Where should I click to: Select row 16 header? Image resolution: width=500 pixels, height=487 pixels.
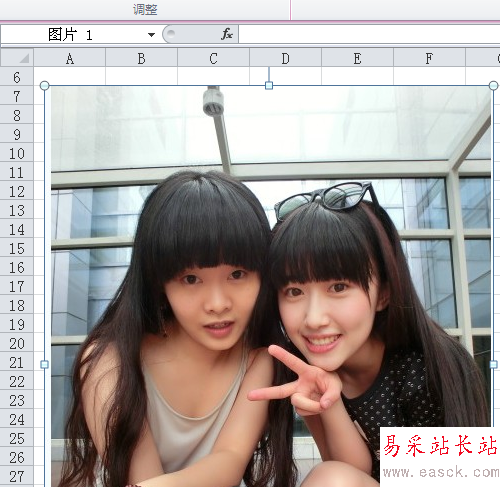tap(17, 267)
